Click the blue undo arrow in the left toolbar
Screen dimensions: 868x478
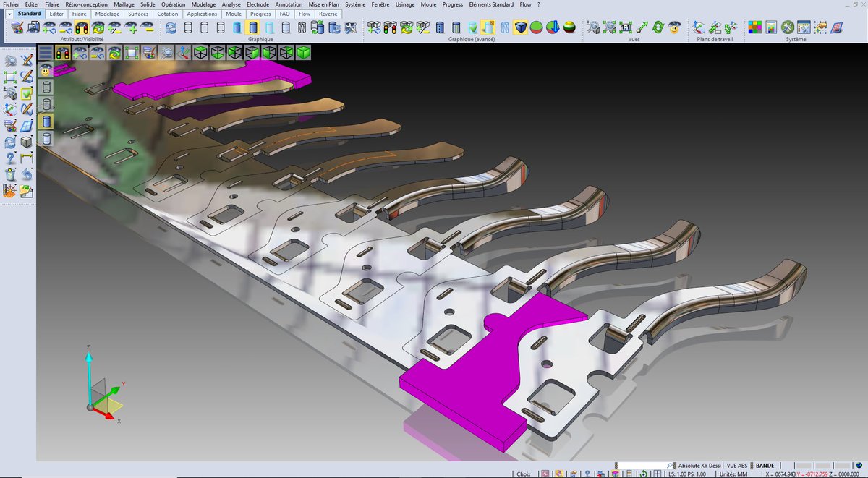(27, 174)
